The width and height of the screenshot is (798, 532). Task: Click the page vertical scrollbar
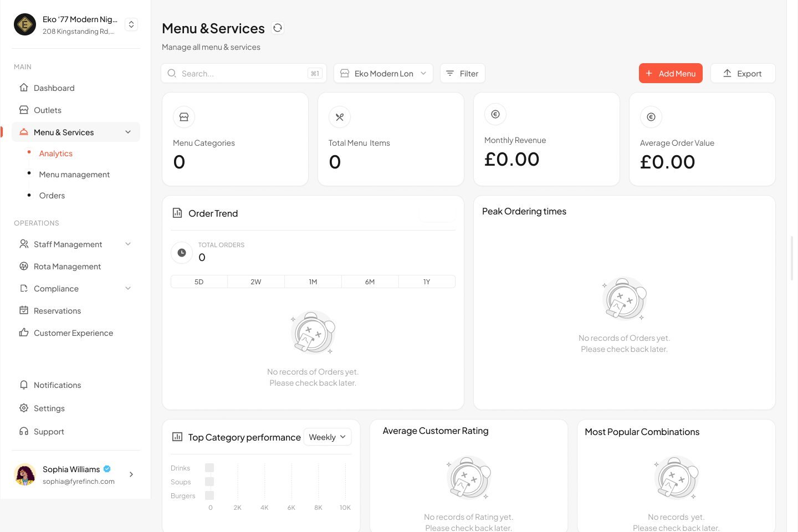pos(792,258)
